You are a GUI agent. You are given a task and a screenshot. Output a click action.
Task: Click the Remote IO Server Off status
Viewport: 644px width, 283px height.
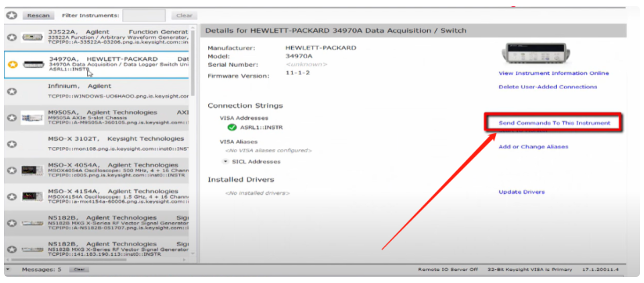[448, 270]
